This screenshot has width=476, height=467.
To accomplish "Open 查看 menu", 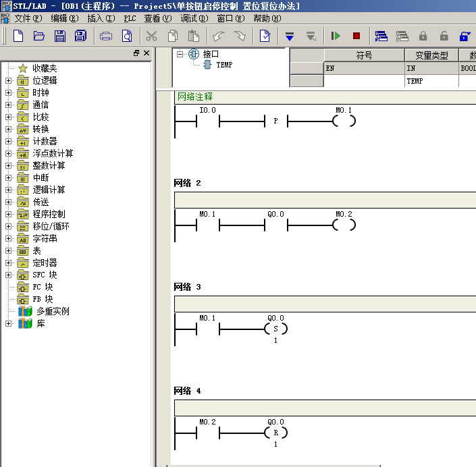I will click(x=158, y=18).
